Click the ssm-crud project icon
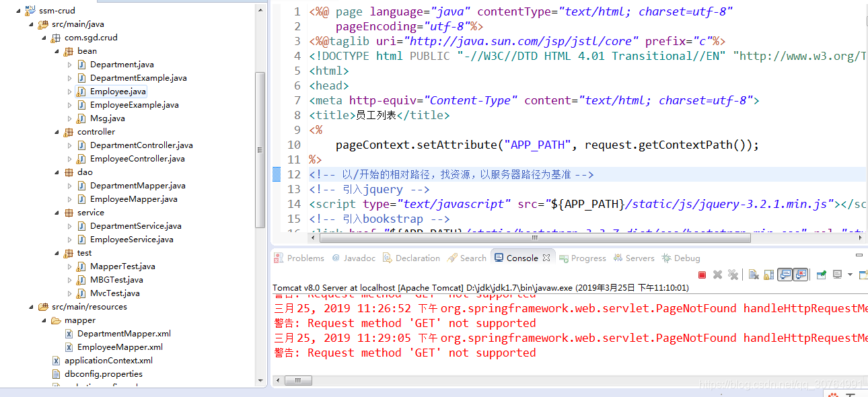 [30, 11]
